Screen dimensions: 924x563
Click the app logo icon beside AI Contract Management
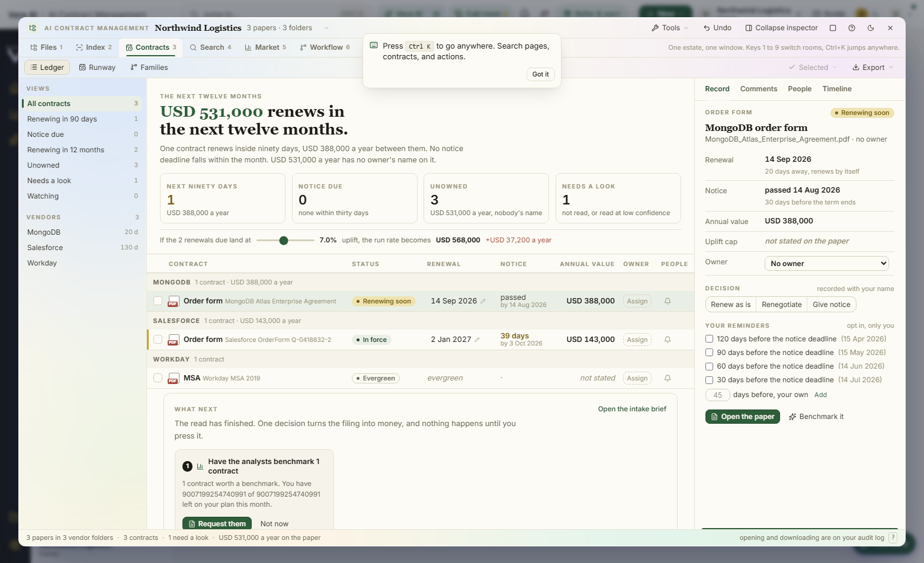(x=33, y=28)
